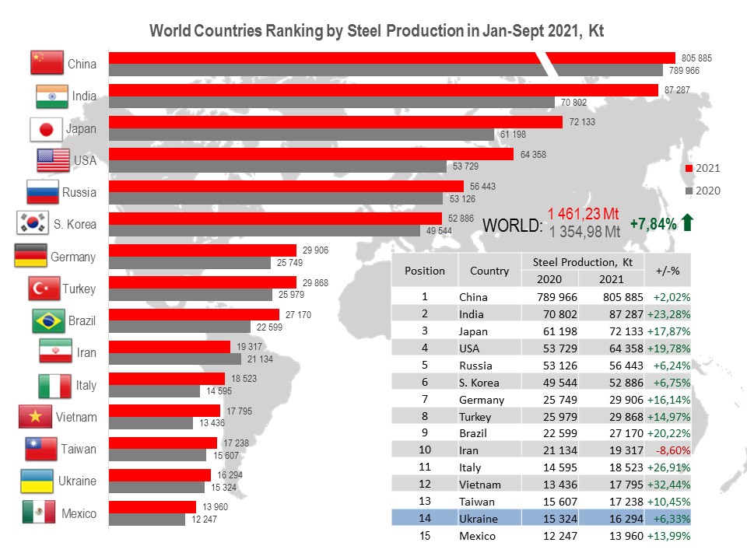Click the chart title text
This screenshot has width=747, height=560.
click(376, 31)
